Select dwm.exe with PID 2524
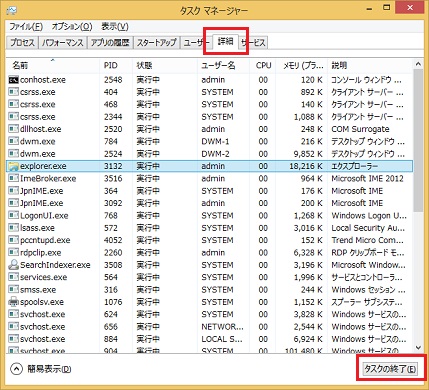Image resolution: width=429 pixels, height=390 pixels. [x=210, y=154]
